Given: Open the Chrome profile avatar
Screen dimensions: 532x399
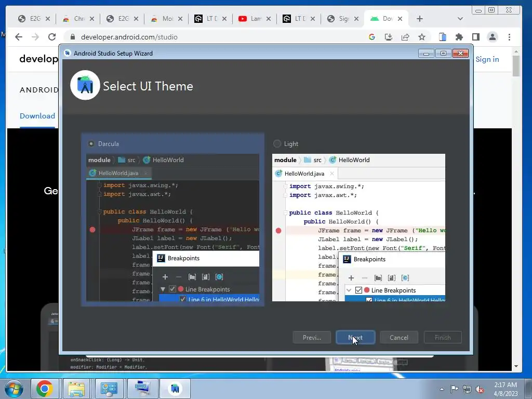Looking at the screenshot, I should [x=493, y=37].
